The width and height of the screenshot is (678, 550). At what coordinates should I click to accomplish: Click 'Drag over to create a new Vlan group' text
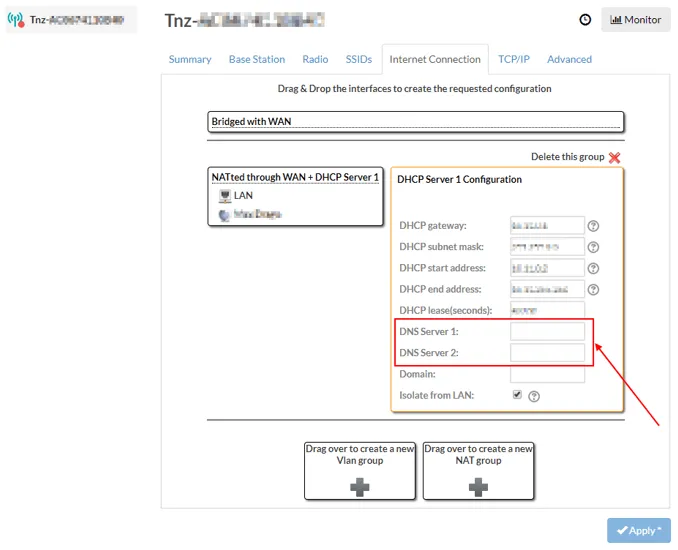tap(360, 454)
